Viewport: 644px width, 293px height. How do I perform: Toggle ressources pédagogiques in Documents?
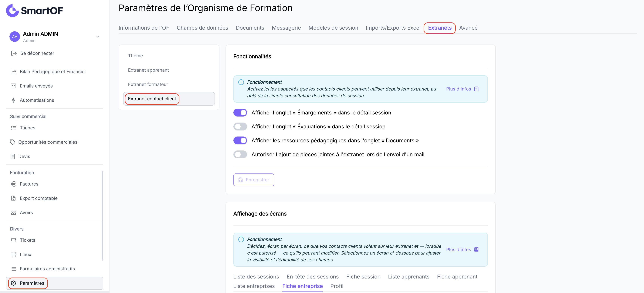tap(240, 140)
